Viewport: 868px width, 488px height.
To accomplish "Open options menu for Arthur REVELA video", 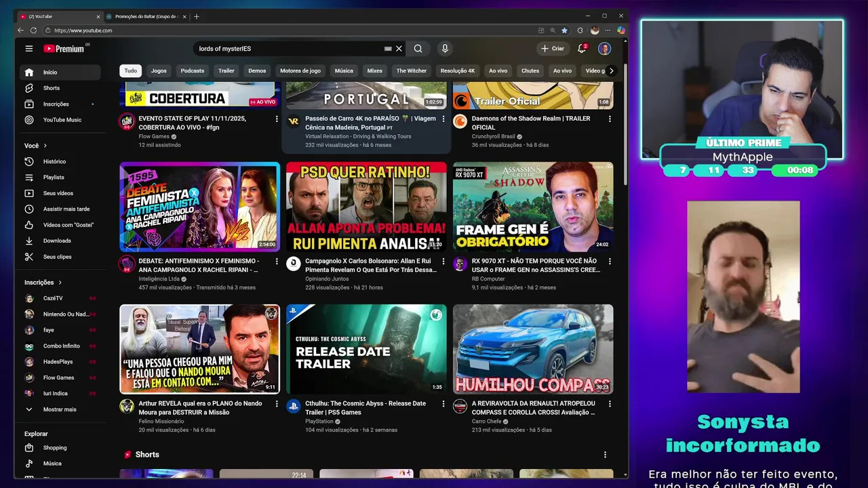I will coord(277,403).
